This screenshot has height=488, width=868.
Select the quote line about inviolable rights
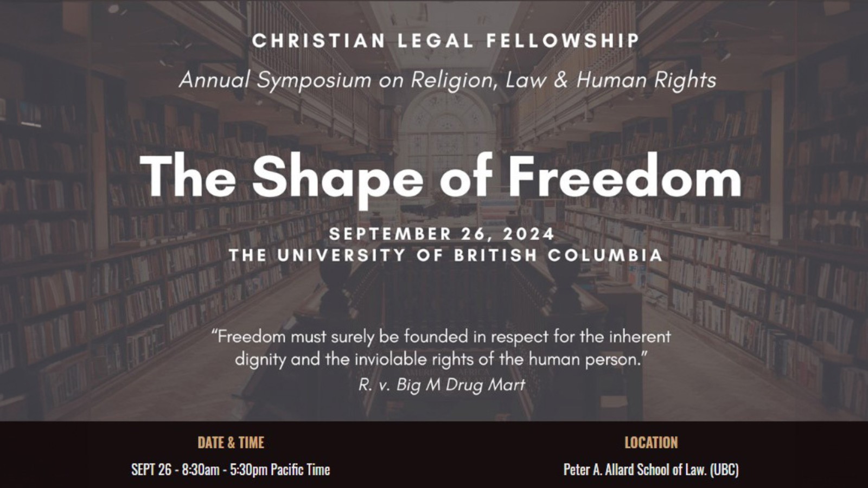(x=442, y=359)
